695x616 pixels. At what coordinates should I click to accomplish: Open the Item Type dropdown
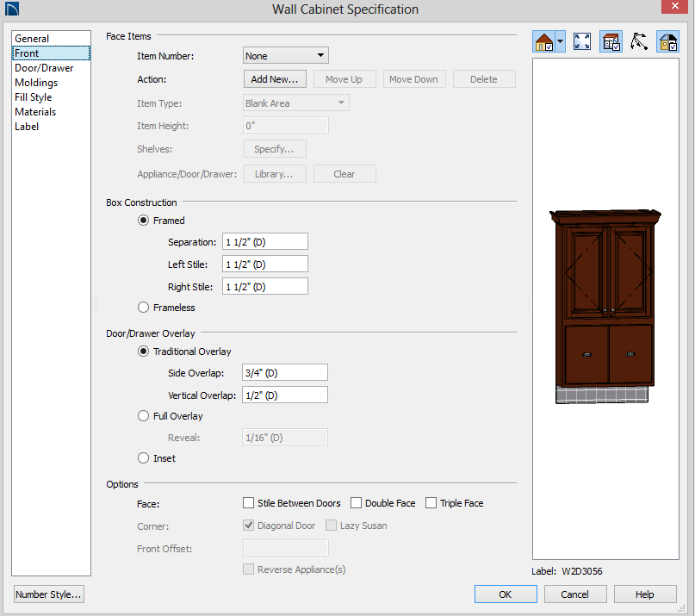295,103
